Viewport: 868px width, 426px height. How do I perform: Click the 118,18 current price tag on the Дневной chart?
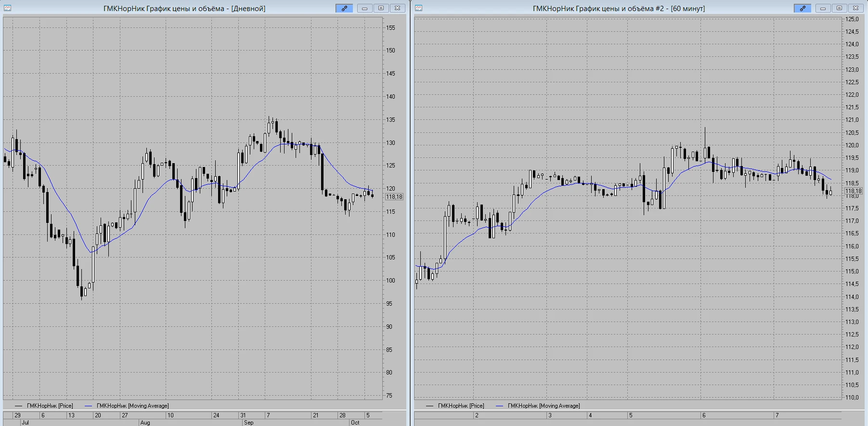[394, 196]
